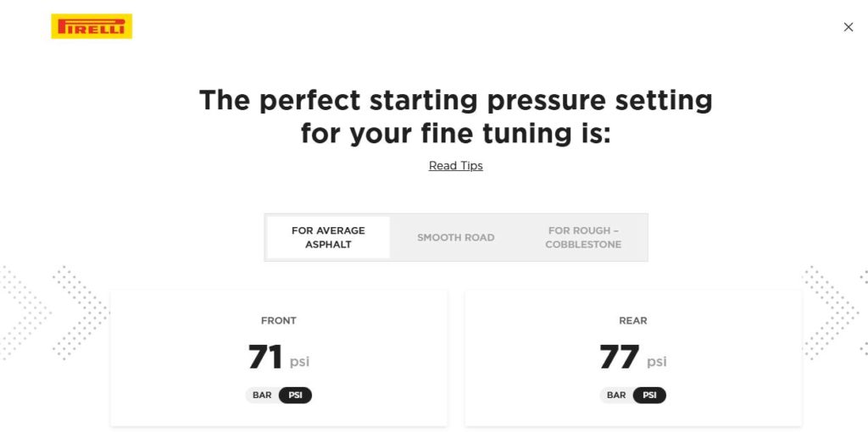The height and width of the screenshot is (432, 868).
Task: Switch front pressure unit to BAR
Action: [262, 396]
